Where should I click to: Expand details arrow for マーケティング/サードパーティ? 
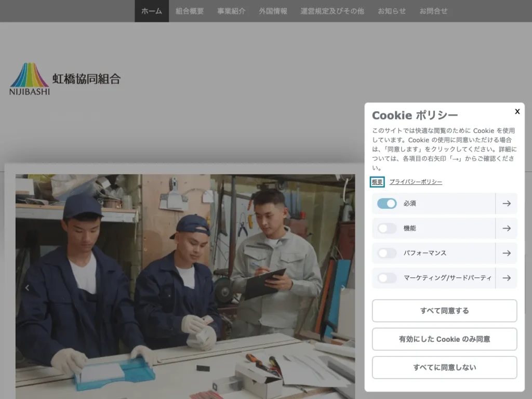[507, 278]
